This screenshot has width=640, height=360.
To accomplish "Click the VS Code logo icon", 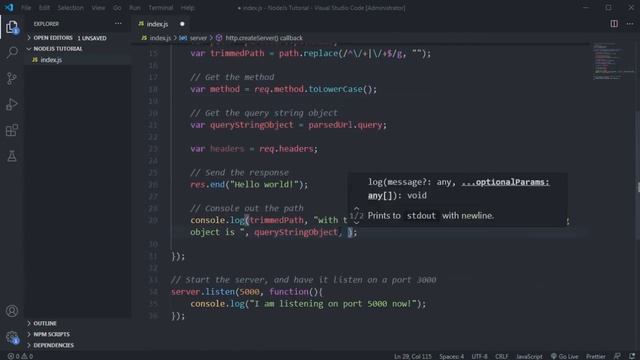I will (9, 7).
